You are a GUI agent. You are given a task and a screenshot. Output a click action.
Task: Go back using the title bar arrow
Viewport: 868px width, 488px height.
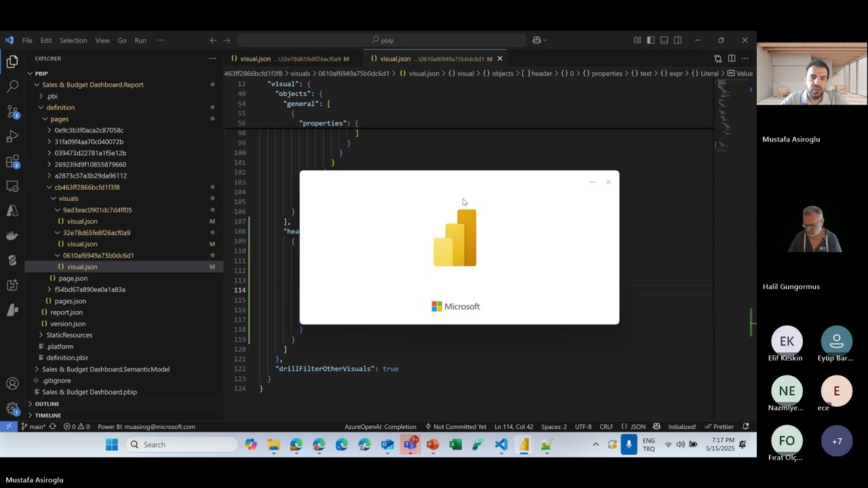[x=213, y=41]
